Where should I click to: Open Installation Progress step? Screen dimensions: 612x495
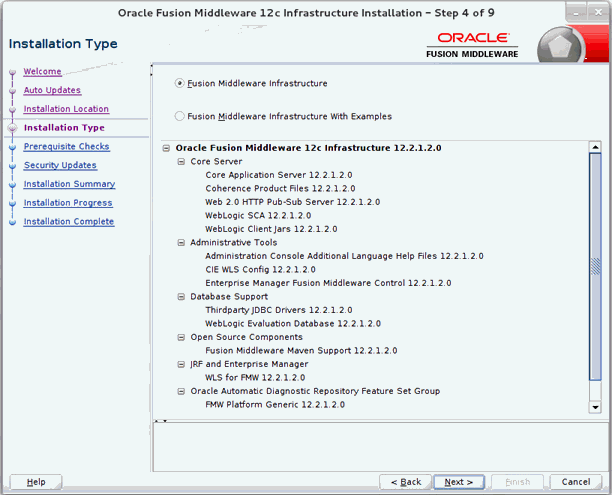click(68, 203)
